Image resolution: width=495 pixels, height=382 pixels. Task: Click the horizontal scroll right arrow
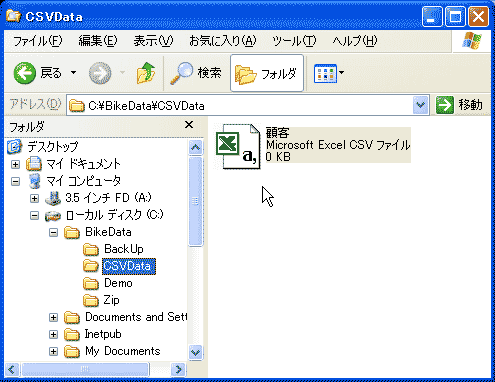pyautogui.click(x=179, y=369)
